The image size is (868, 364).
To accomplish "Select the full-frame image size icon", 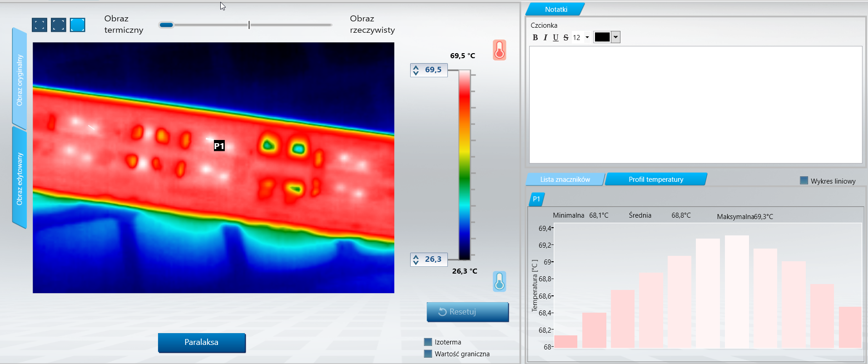I will pos(78,25).
